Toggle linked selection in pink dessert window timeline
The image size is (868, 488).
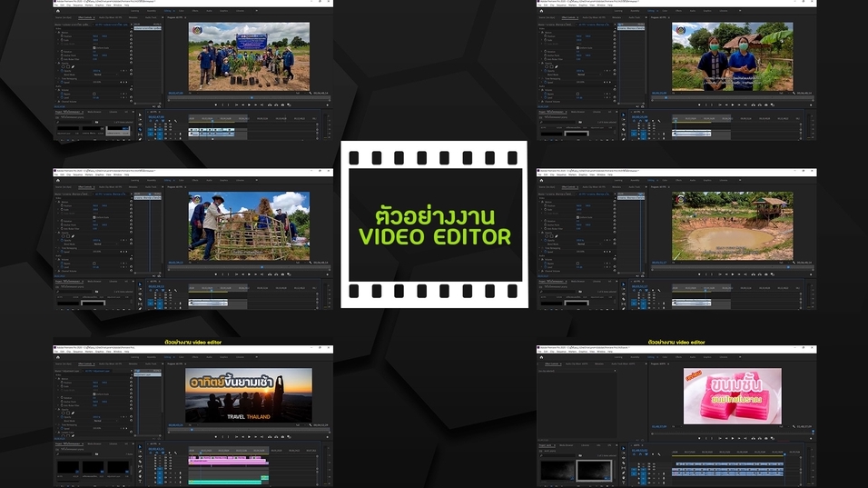pyautogui.click(x=646, y=454)
